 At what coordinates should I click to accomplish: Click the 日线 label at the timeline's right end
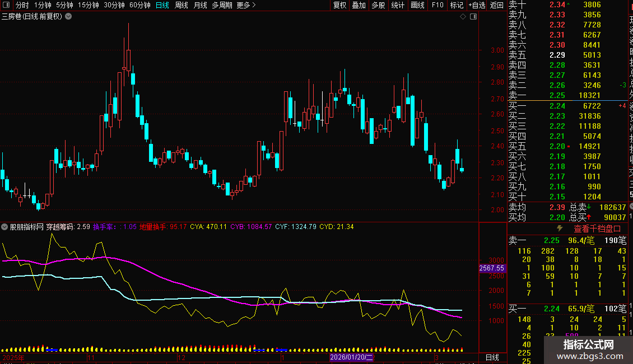coord(491,357)
